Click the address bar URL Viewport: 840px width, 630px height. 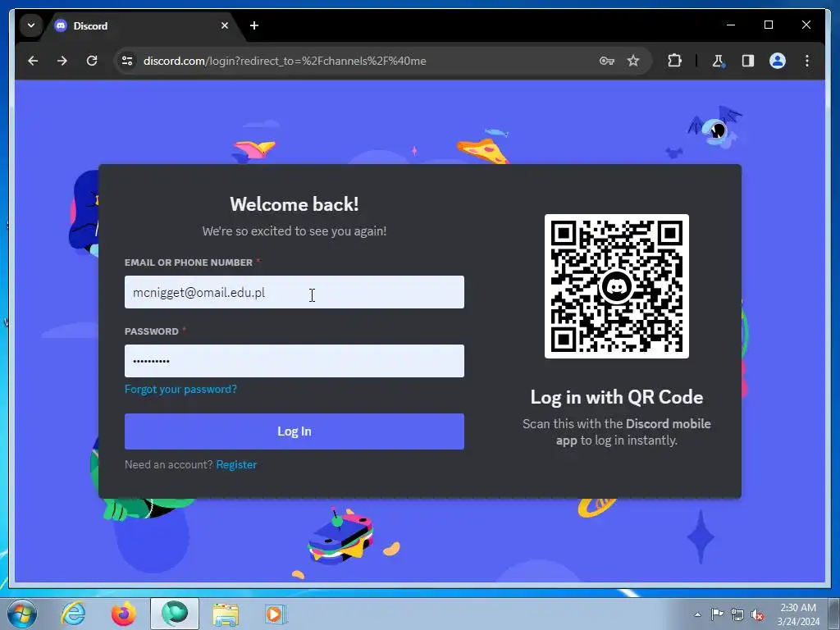coord(285,61)
